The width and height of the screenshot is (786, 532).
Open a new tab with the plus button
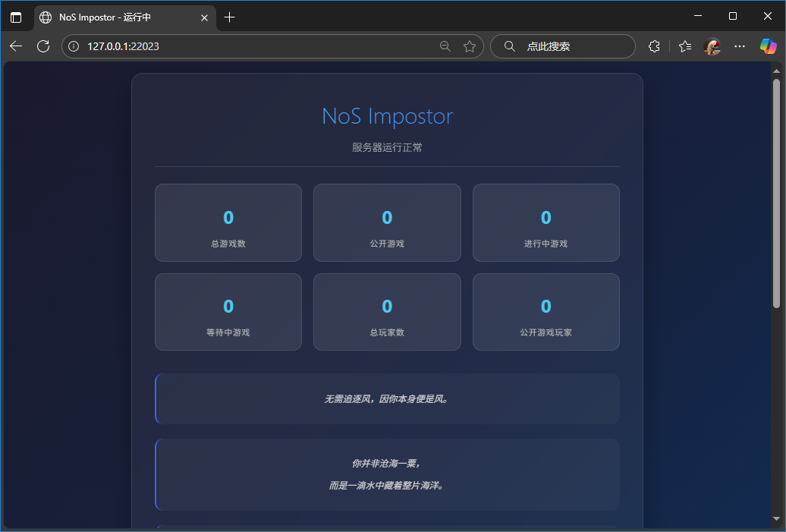point(229,16)
